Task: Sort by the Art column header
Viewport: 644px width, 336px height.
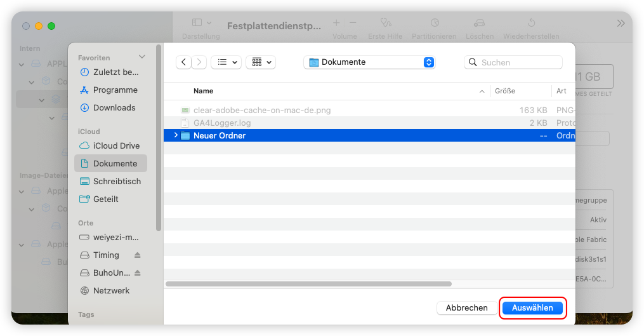Action: coord(561,91)
